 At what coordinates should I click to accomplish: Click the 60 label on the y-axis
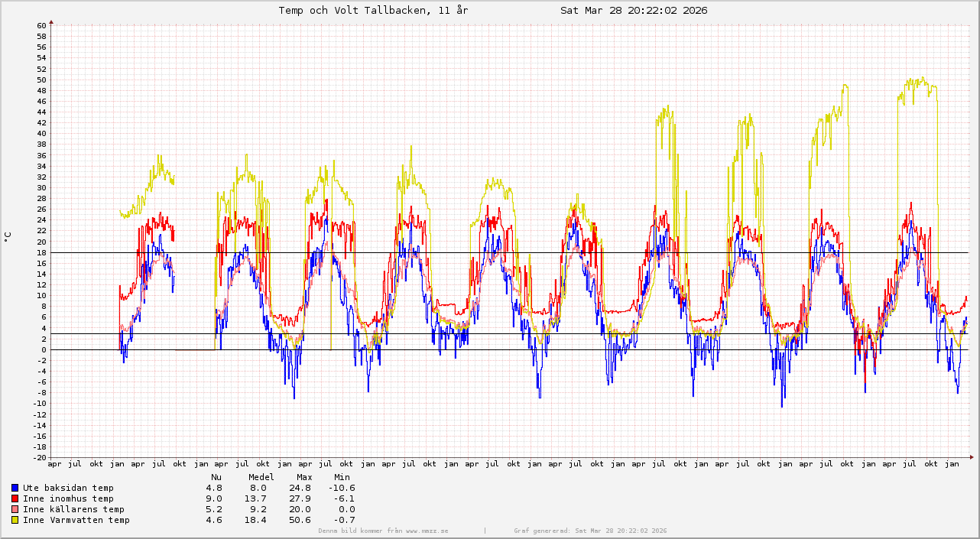click(x=41, y=25)
